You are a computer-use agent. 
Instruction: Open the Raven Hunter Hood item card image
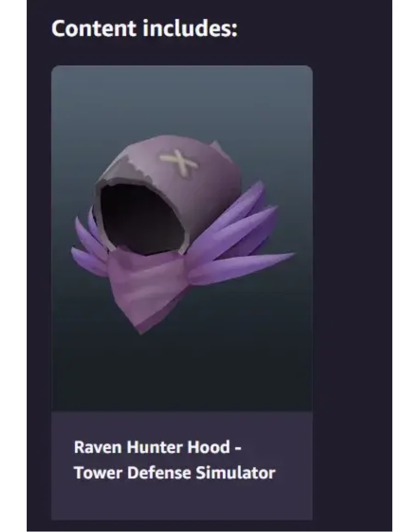click(181, 238)
